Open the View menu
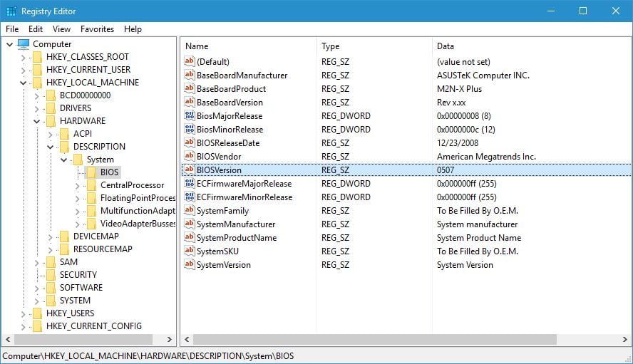 tap(61, 29)
